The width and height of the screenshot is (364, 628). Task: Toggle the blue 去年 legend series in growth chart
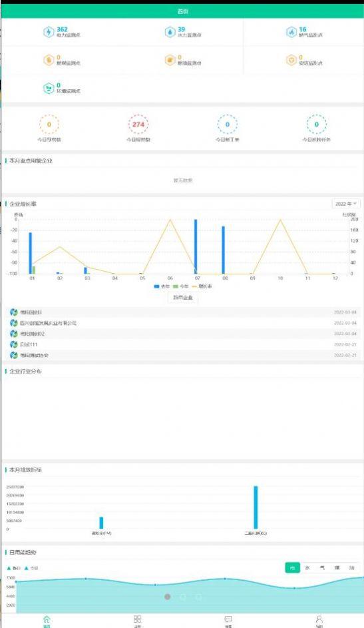click(162, 286)
